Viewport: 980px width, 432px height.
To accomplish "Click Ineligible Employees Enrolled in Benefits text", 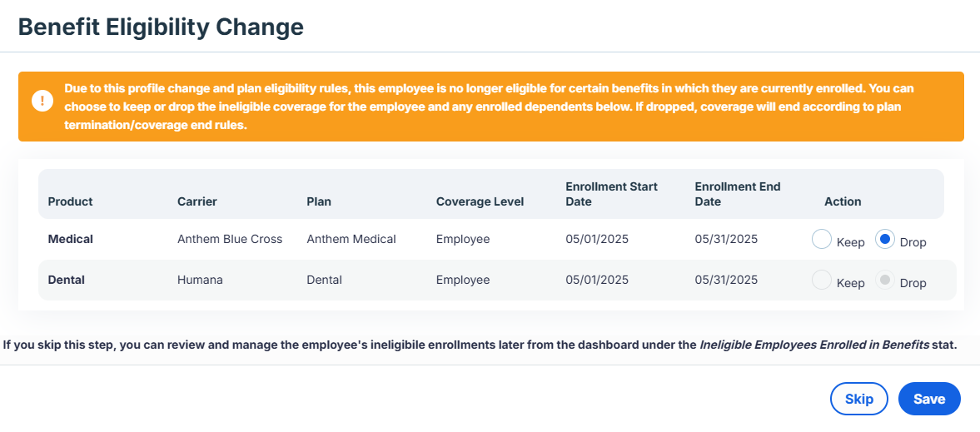I will click(814, 345).
